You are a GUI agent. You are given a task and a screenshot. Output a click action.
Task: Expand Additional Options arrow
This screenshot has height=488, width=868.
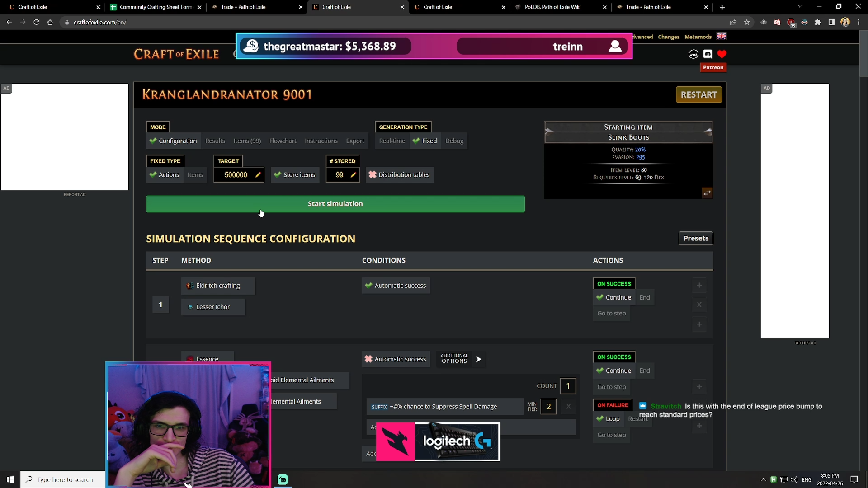pos(479,359)
